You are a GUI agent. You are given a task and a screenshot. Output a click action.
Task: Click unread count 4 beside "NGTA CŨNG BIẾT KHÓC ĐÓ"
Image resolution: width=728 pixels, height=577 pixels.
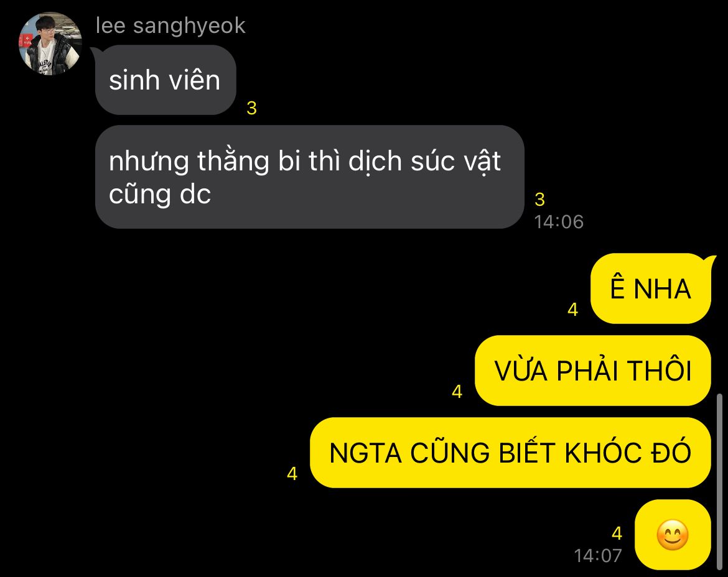(x=292, y=474)
